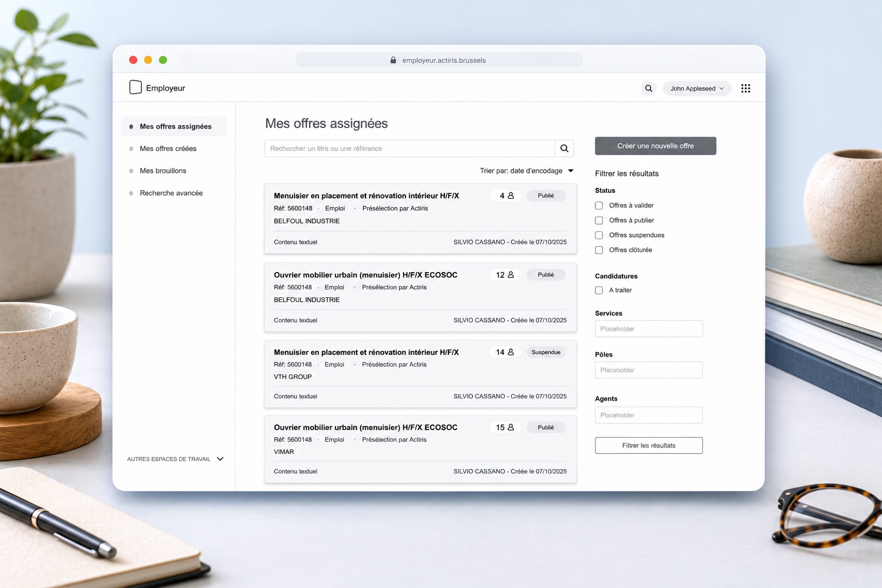Click the VTH GROUP company name
Screen dimensions: 882x588
click(x=293, y=377)
